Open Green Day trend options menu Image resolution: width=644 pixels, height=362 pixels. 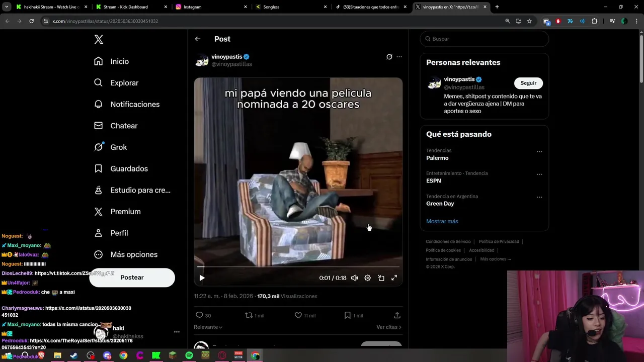coord(539,197)
